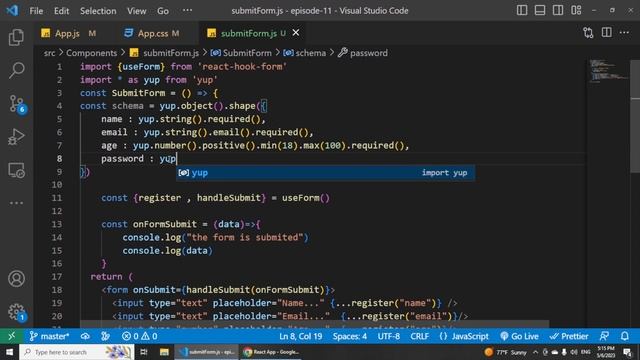
Task: Open remote window from status bar corner
Action: tap(11, 336)
